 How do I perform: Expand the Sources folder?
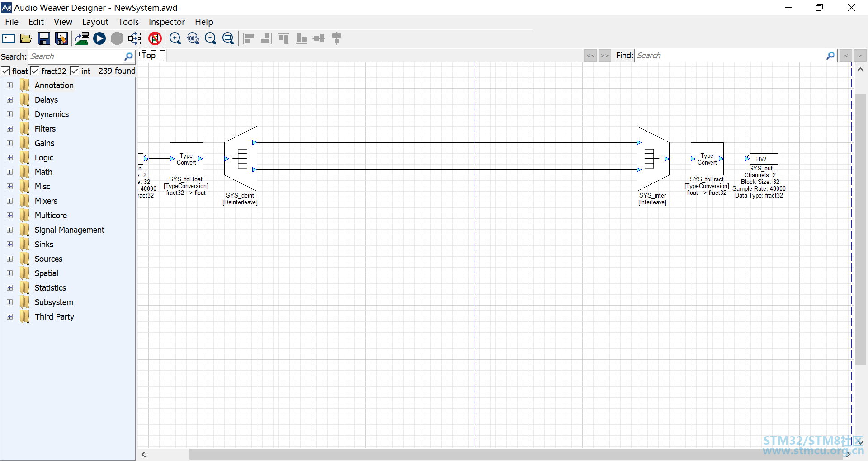[x=9, y=259]
